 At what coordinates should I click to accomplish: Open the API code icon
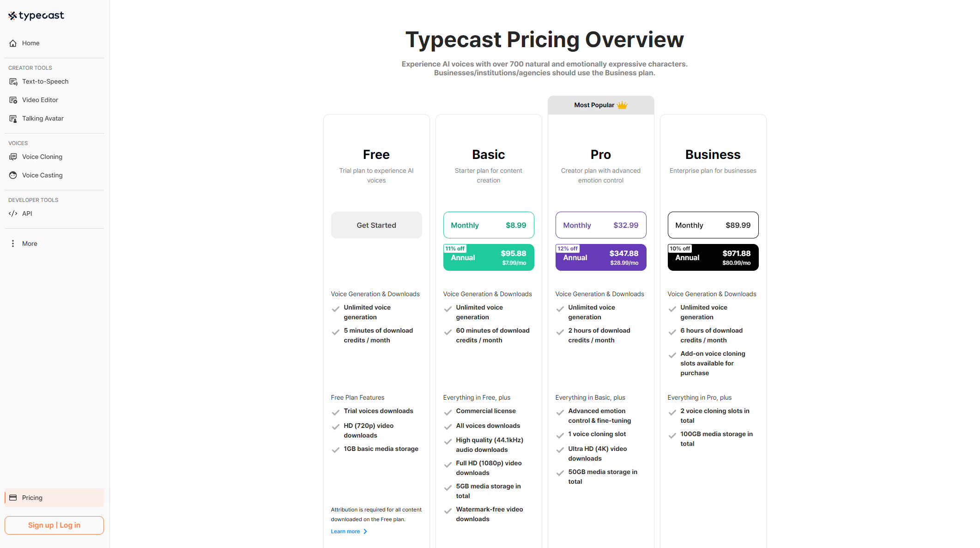[x=13, y=213]
